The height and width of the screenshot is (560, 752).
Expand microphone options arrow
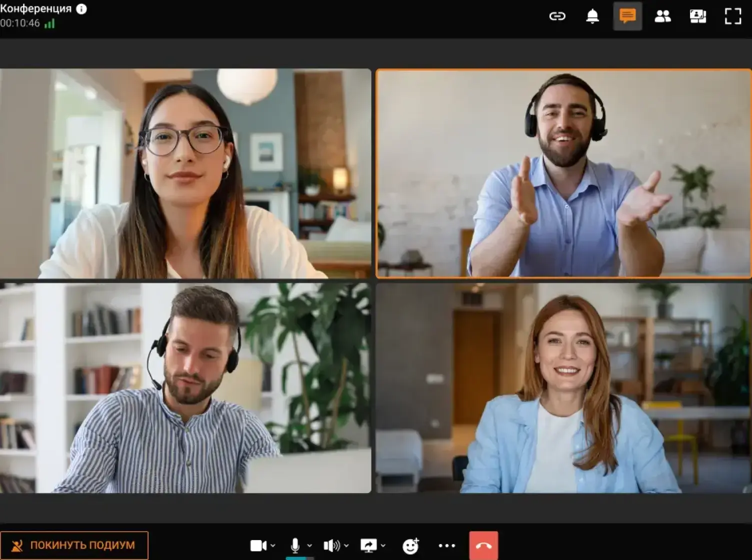coord(309,546)
